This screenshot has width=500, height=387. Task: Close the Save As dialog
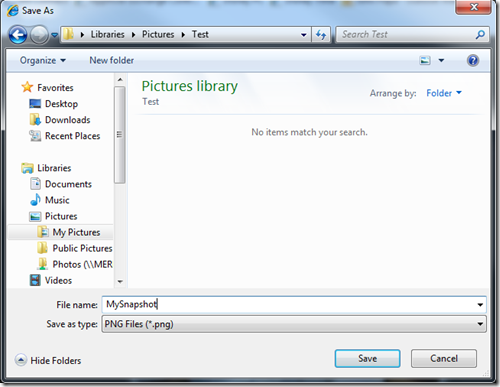point(473,7)
